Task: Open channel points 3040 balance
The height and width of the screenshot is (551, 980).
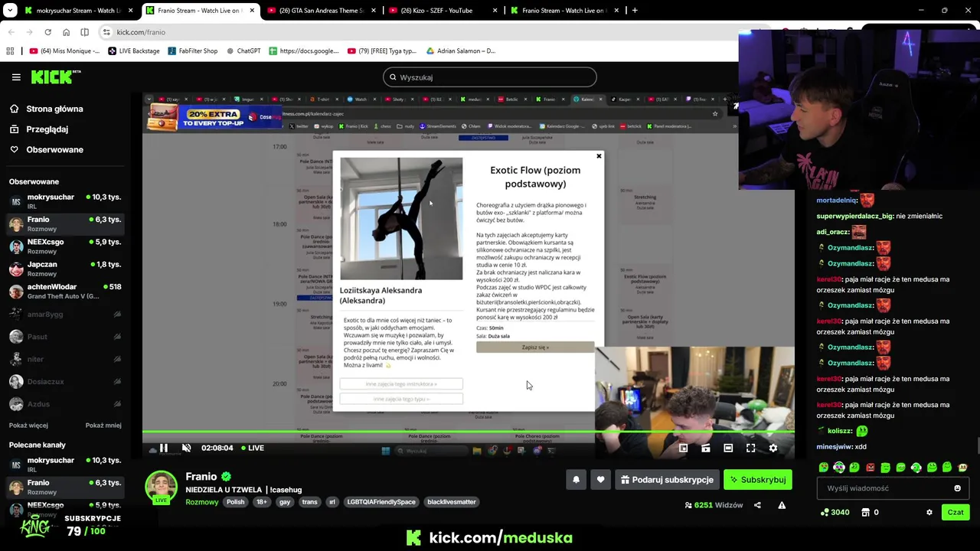Action: tap(835, 512)
